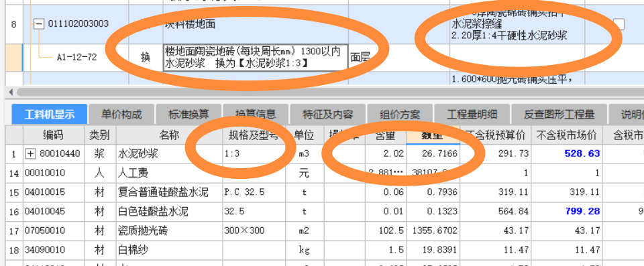Viewport: 644px width, 266px height.
Task: Expand the 80010440 material row
Action: tap(31, 154)
